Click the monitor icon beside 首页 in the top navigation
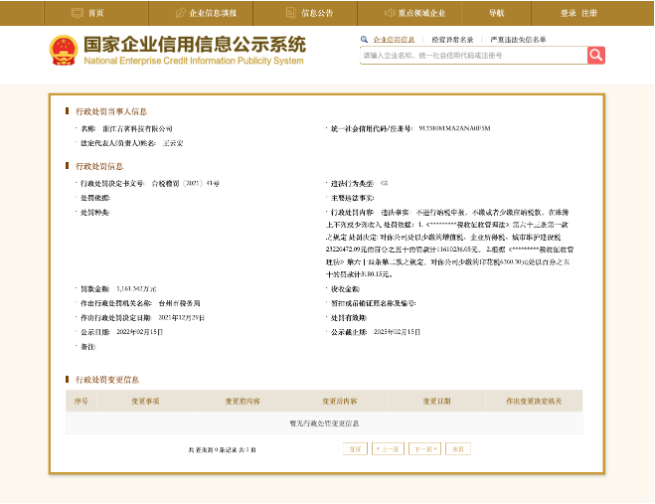The width and height of the screenshot is (655, 504). pos(77,13)
